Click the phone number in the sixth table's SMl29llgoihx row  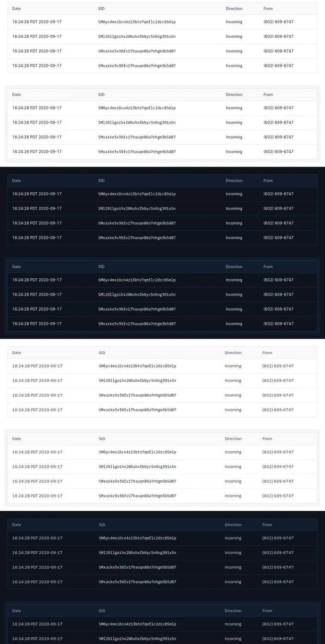click(x=278, y=466)
